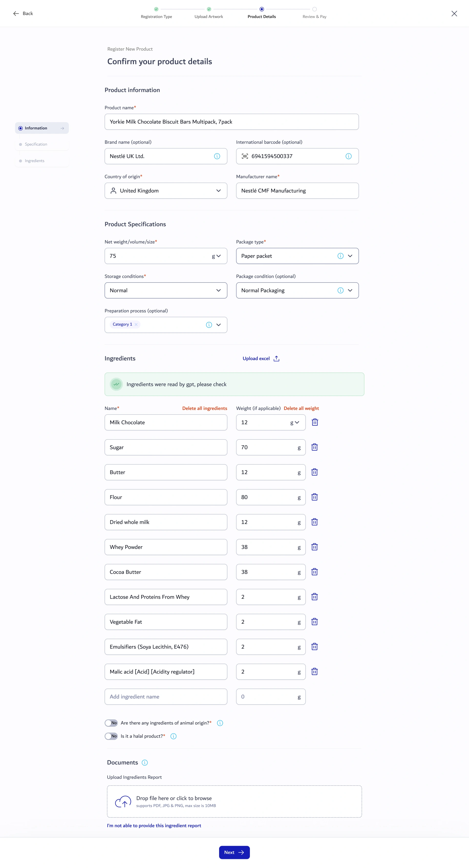This screenshot has height=868, width=469.
Task: Click the empty new ingredient weight field
Action: [x=271, y=697]
